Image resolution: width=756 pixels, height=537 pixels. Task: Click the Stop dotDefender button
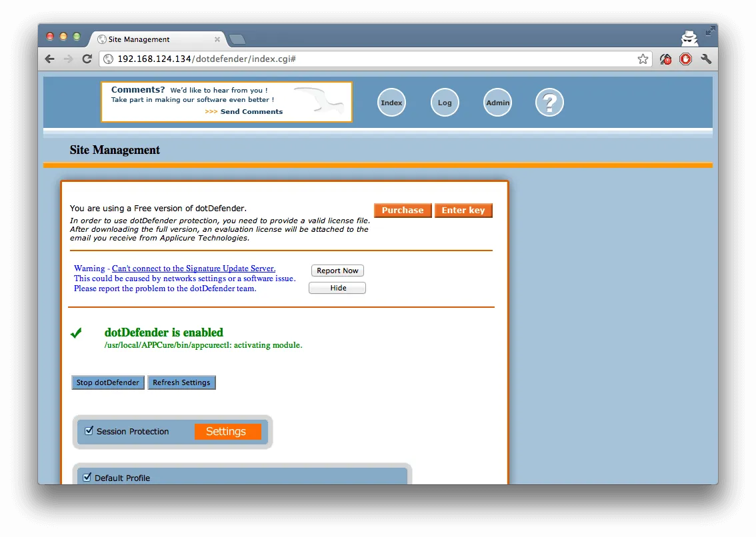(108, 382)
